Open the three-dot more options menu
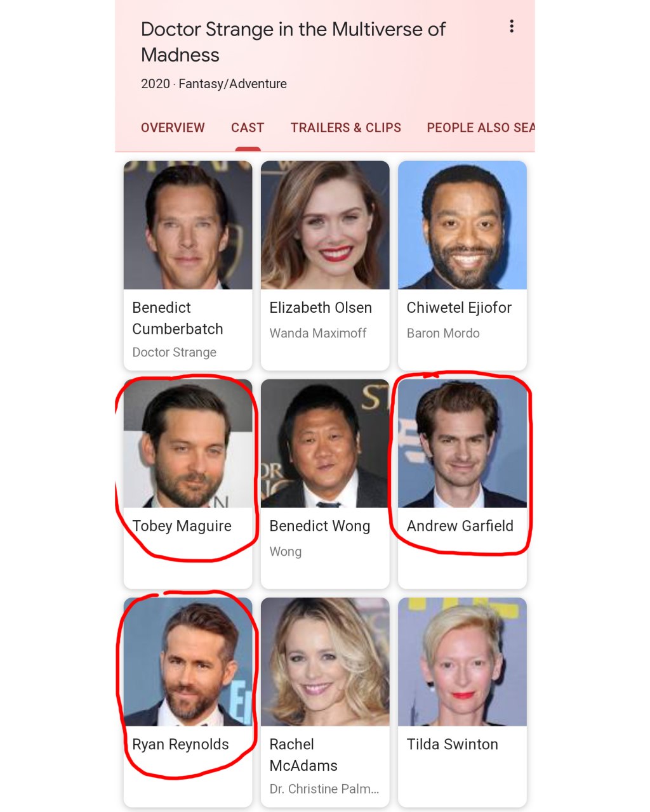 [511, 27]
